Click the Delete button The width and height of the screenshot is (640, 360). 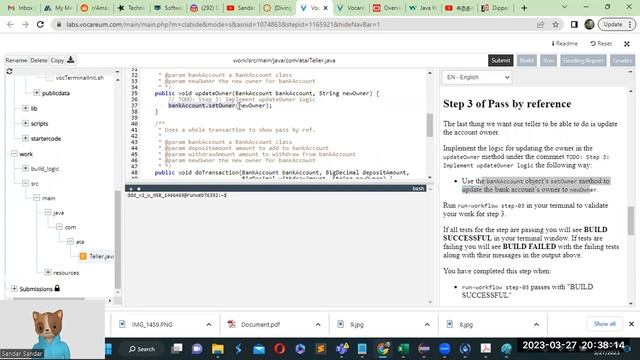coord(38,60)
